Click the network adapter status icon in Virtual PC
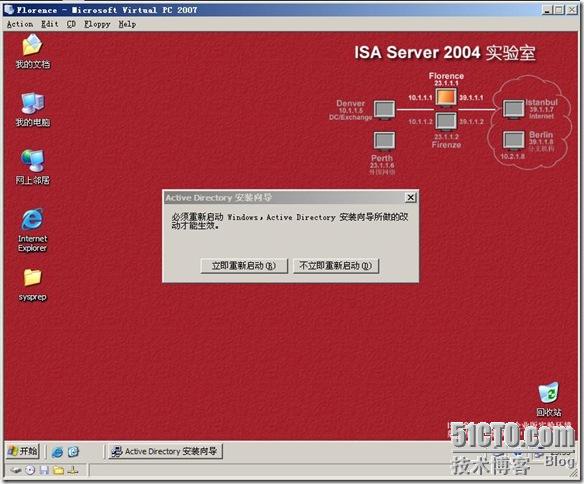The width and height of the screenshot is (584, 484). pyautogui.click(x=73, y=471)
